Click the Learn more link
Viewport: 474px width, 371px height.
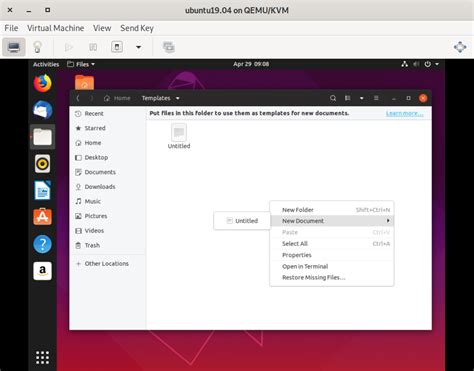[x=405, y=113]
